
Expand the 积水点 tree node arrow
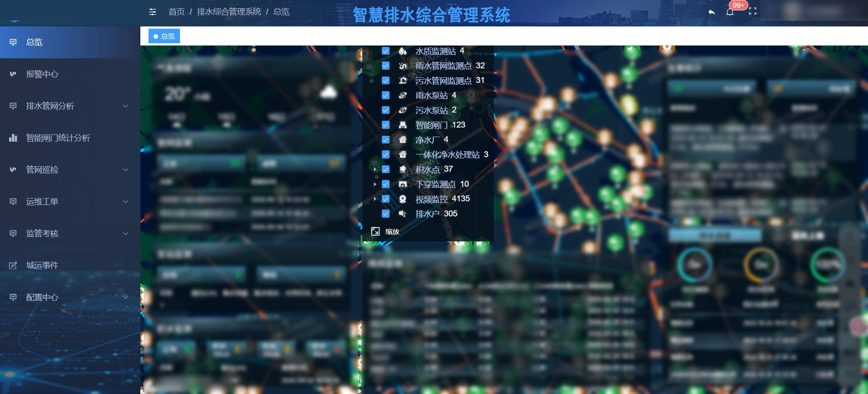(375, 169)
